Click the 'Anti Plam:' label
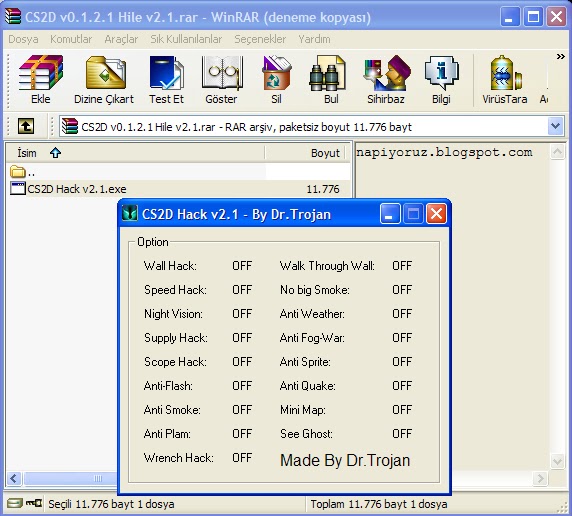 pos(167,434)
